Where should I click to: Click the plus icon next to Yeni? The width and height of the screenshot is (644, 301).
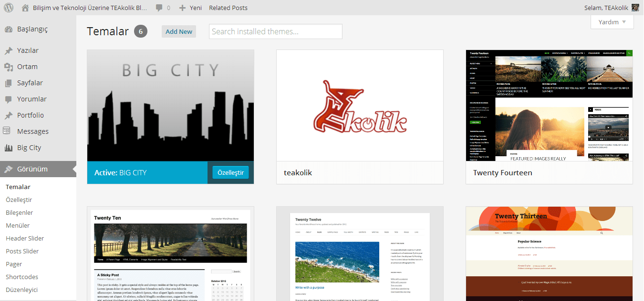click(182, 8)
